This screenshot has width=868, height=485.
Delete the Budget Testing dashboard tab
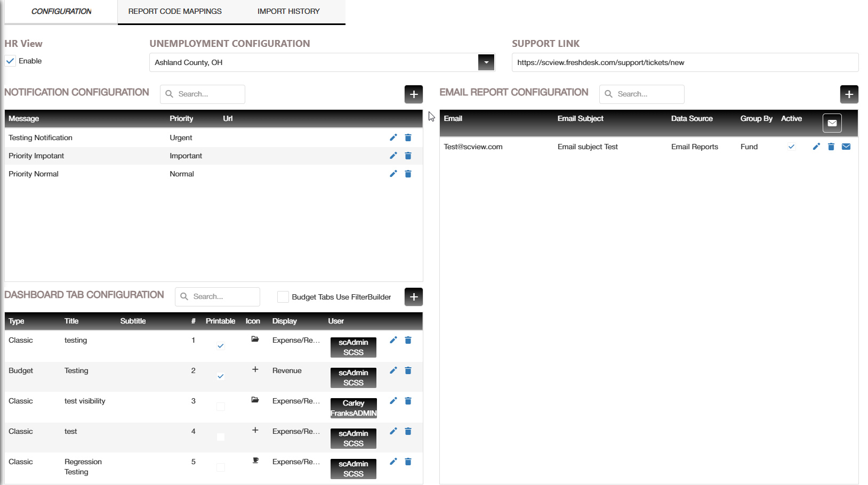click(408, 370)
